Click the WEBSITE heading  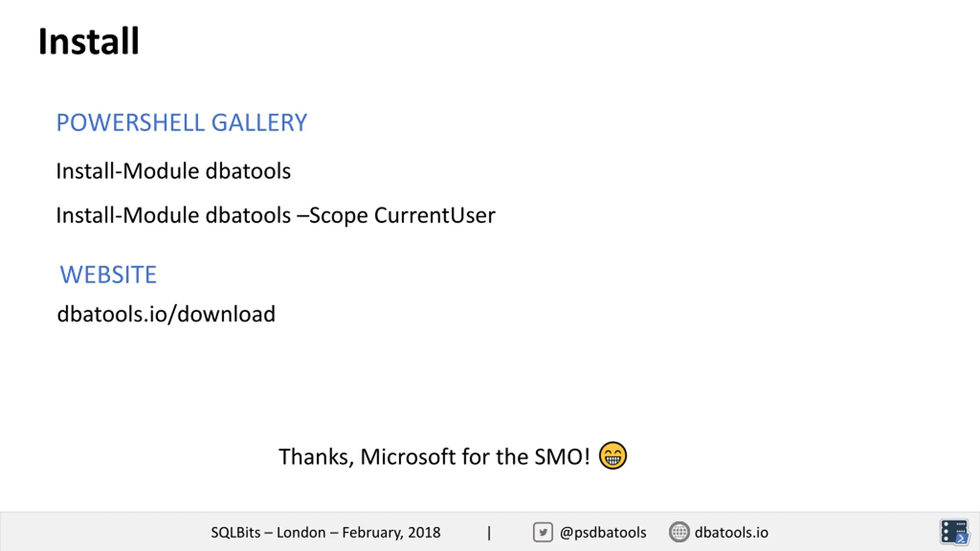point(108,275)
